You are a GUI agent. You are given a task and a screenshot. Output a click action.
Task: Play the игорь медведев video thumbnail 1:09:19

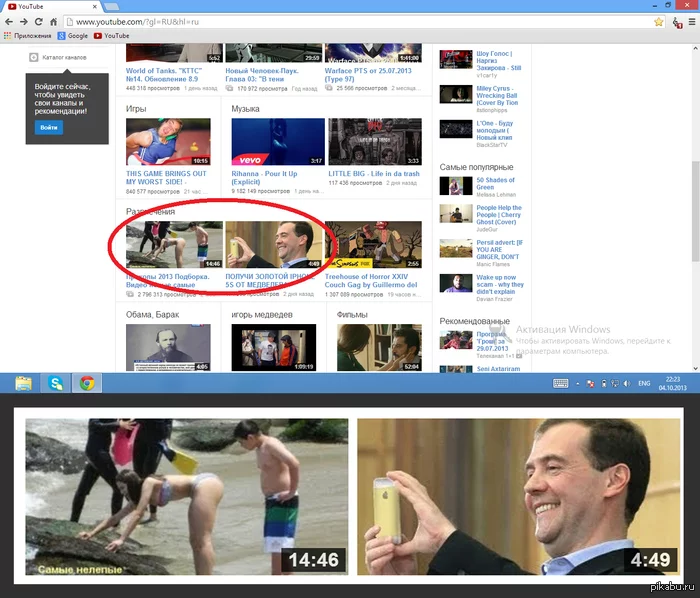274,348
